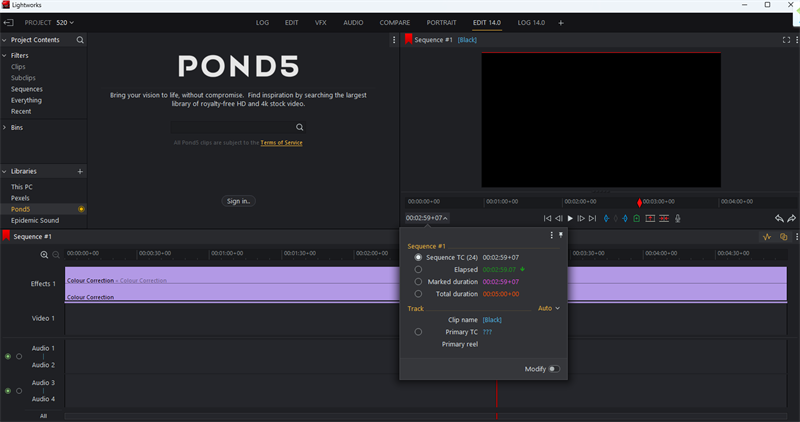Open the timecode popup three-dot menu
This screenshot has width=800, height=422.
tap(552, 235)
